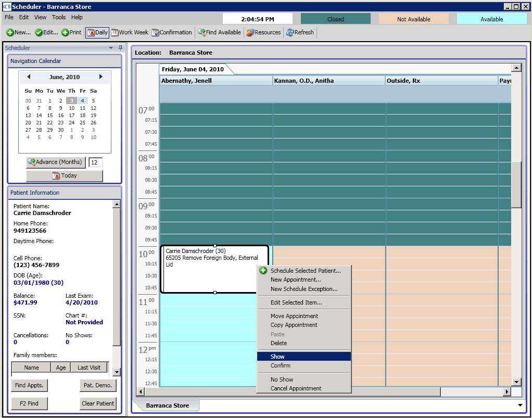The height and width of the screenshot is (418, 532).
Task: Go to next month in calendar
Action: [101, 77]
